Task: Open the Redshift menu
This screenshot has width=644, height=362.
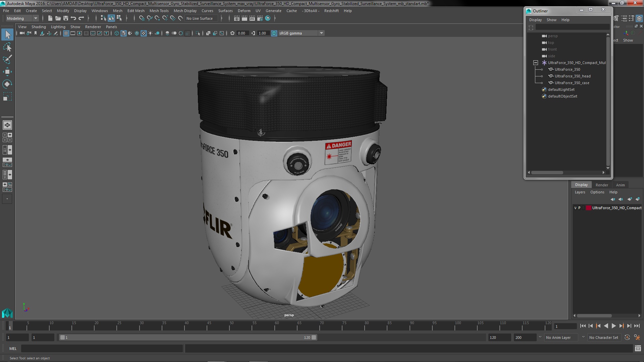Action: pyautogui.click(x=331, y=11)
